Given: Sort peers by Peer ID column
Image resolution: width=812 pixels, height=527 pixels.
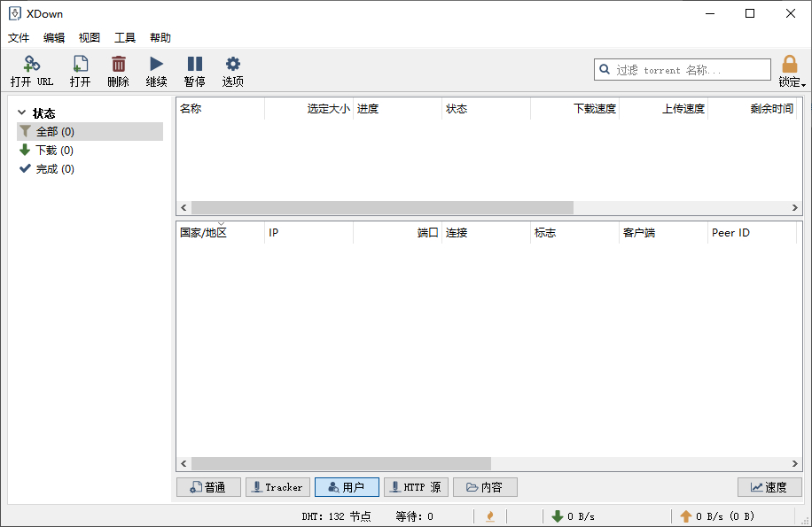Looking at the screenshot, I should tap(752, 233).
